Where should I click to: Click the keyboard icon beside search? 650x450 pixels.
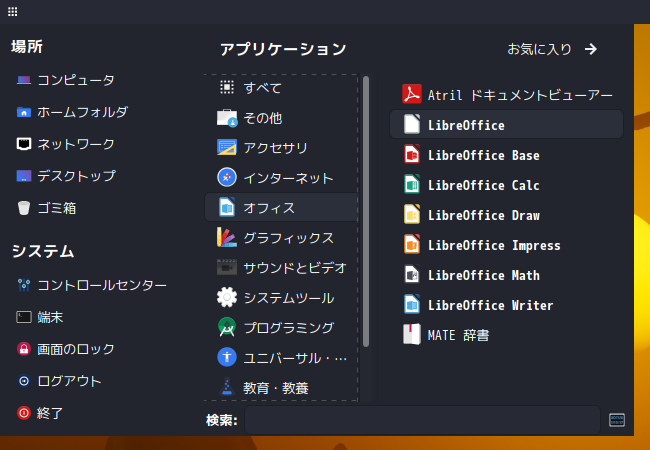tap(617, 420)
